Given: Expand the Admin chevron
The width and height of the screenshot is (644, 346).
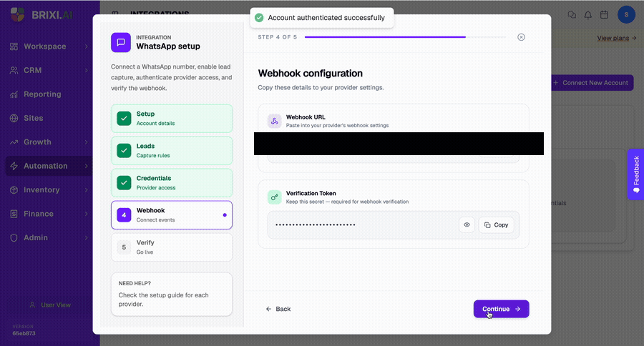Looking at the screenshot, I should point(87,237).
